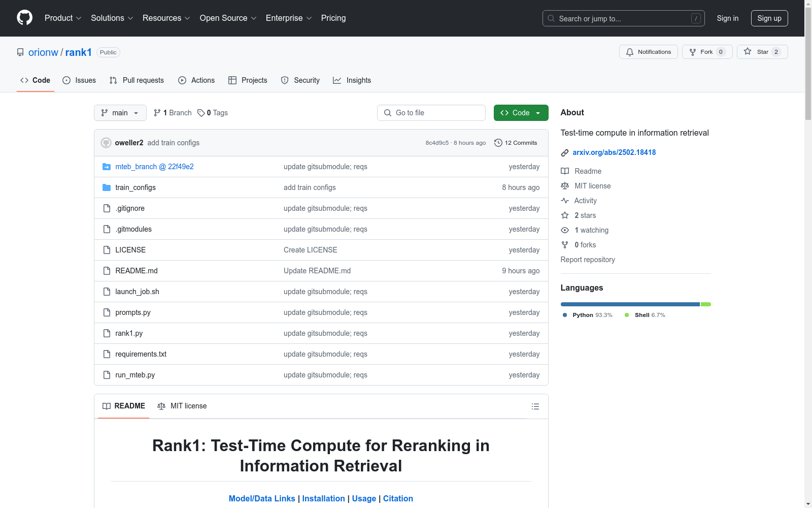View the 12 Commits history
Image resolution: width=812 pixels, height=508 pixels.
[516, 143]
